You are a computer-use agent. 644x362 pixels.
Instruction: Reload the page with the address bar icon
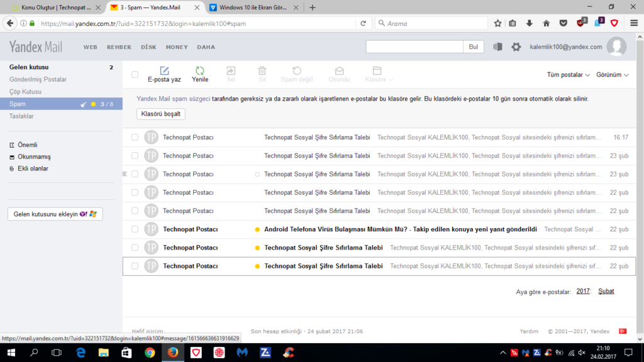pyautogui.click(x=363, y=23)
